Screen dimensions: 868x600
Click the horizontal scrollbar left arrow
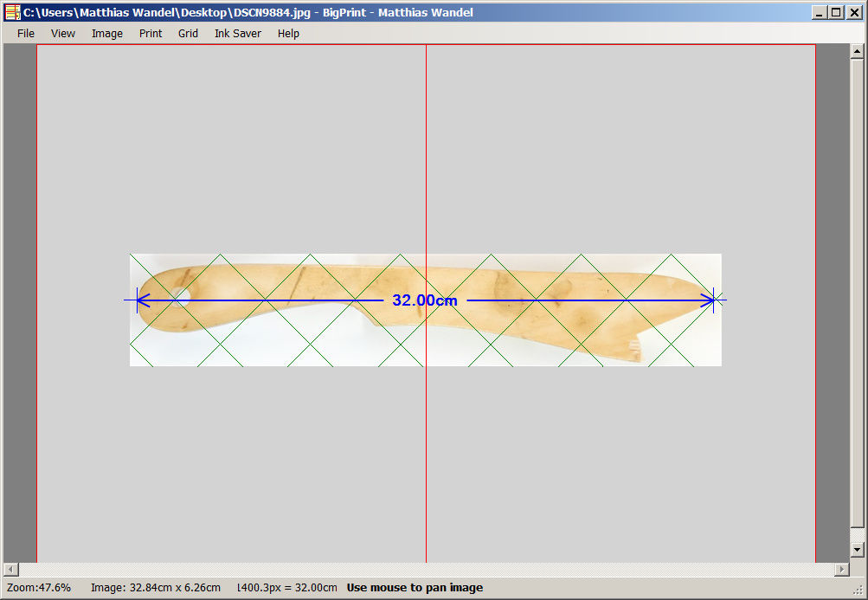[10, 570]
